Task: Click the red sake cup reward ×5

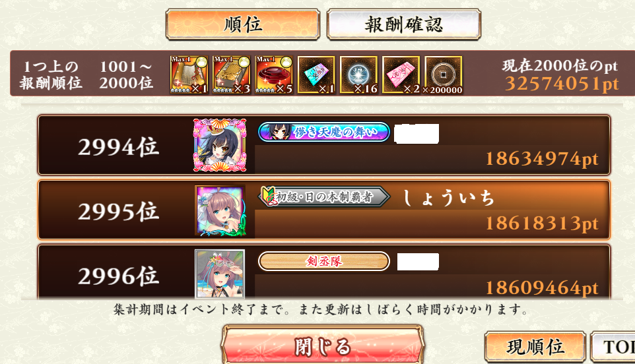Action: pos(274,75)
